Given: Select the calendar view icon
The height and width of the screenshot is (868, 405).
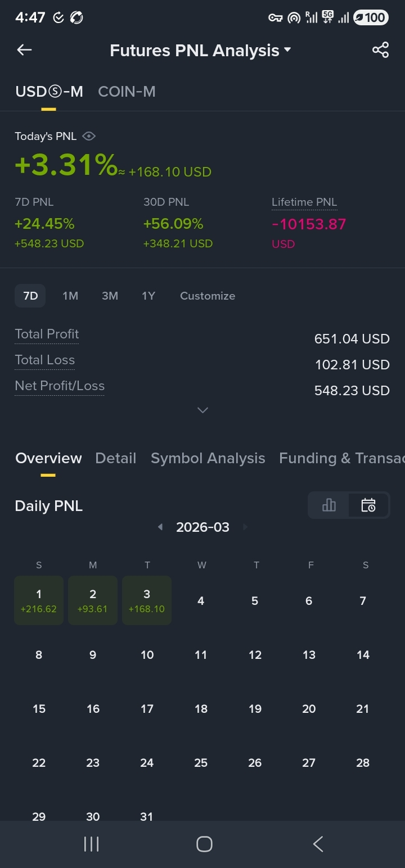Looking at the screenshot, I should tap(368, 505).
